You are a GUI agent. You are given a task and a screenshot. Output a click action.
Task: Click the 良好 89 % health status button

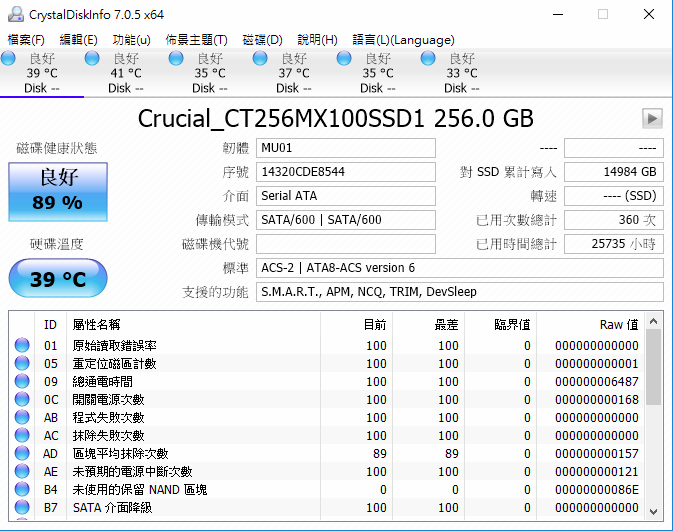pyautogui.click(x=58, y=192)
